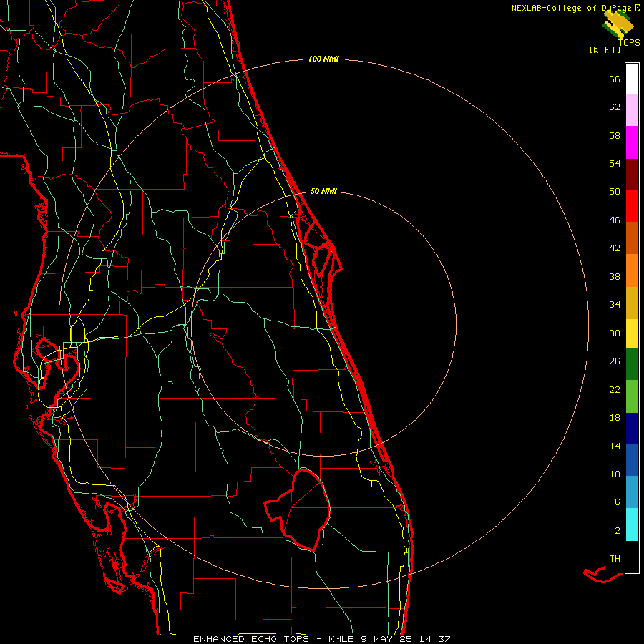This screenshot has height=644, width=644.
Task: Click the black TH threshold swatch
Action: pos(632,557)
